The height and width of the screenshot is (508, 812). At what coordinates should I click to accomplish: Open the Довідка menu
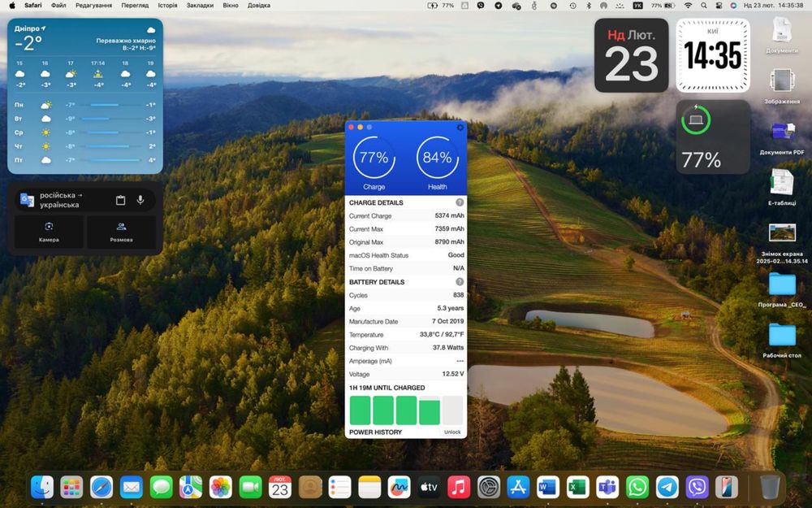pyautogui.click(x=259, y=5)
